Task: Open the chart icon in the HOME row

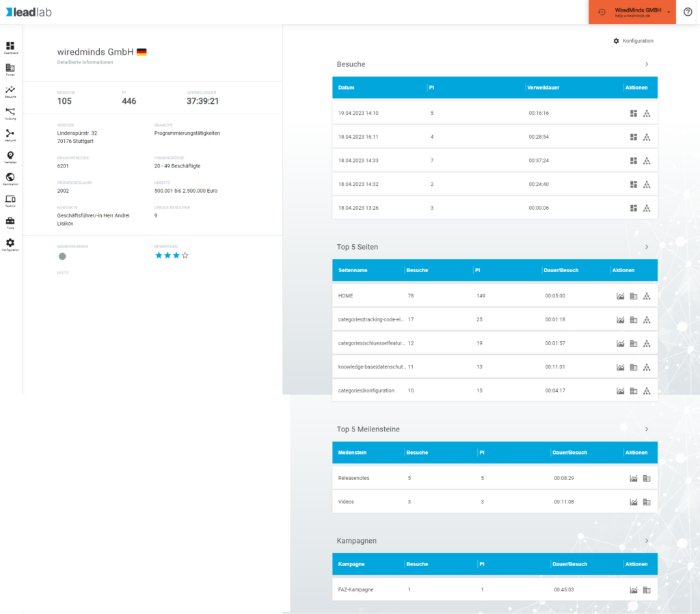Action: coord(621,296)
